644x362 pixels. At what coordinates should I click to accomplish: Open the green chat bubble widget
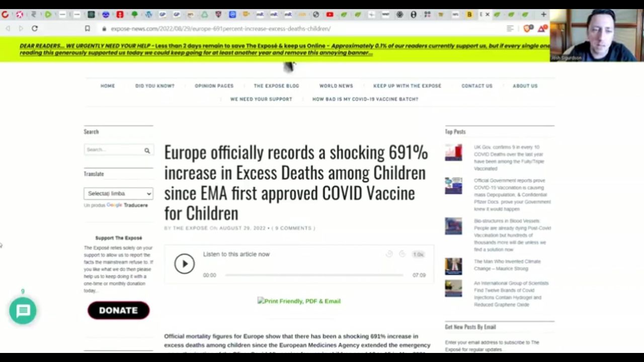23,311
